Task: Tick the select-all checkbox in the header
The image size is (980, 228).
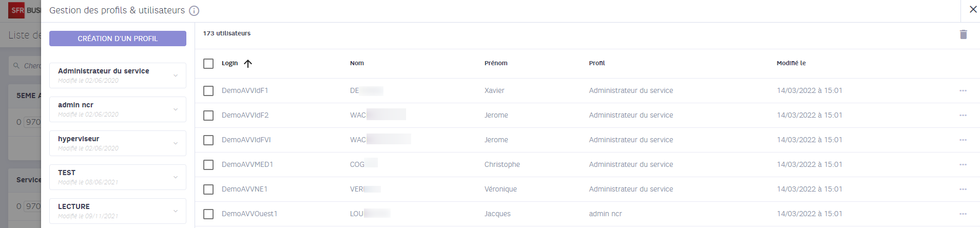Action: coord(208,64)
